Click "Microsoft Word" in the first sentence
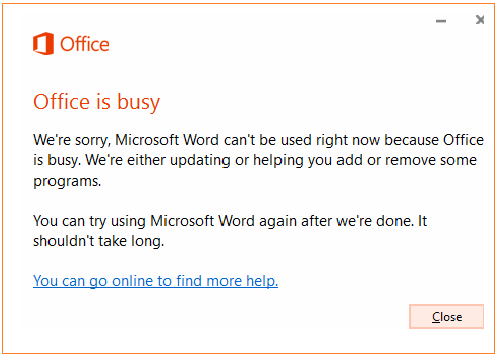 click(167, 140)
